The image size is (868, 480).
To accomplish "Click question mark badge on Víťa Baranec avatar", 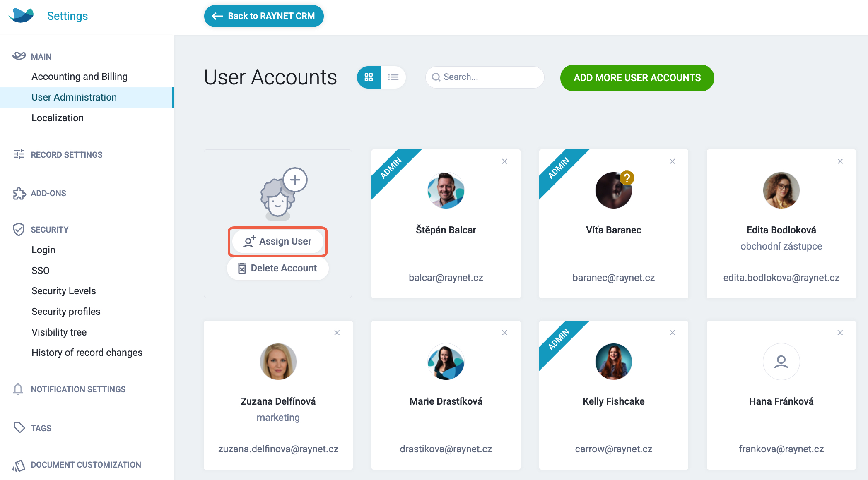I will (x=627, y=178).
